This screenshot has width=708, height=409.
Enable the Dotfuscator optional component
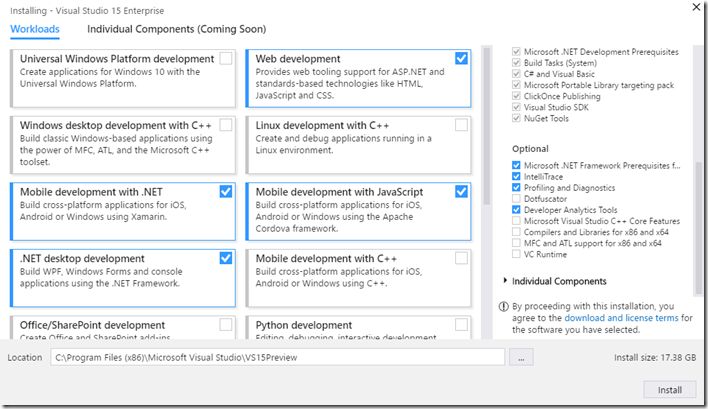516,199
